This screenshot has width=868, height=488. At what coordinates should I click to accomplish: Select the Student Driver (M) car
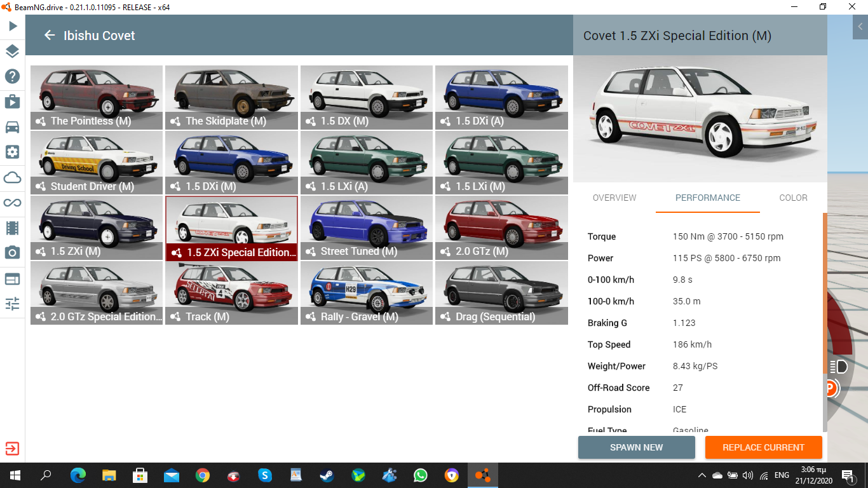point(97,163)
